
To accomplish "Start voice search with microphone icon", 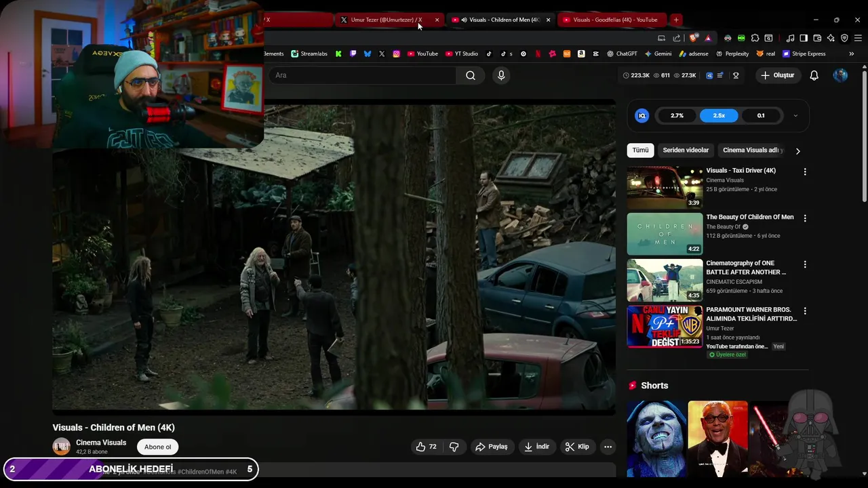I will pyautogui.click(x=501, y=75).
